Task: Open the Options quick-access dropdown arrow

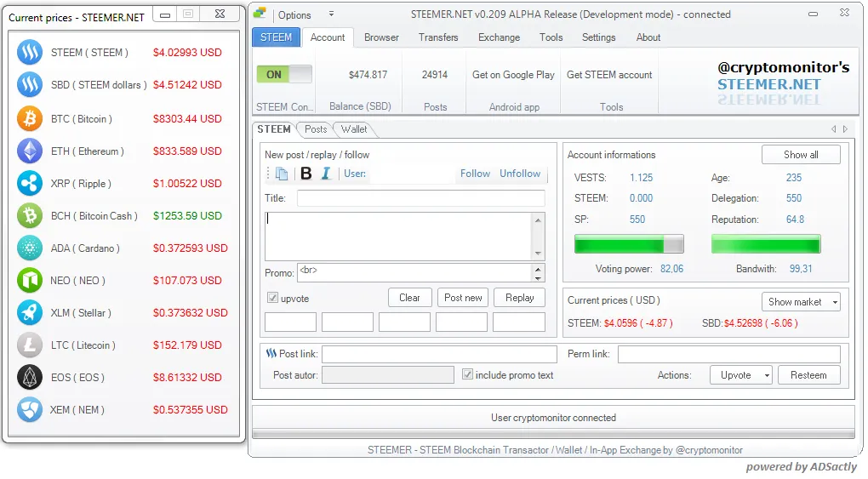Action: (x=331, y=14)
